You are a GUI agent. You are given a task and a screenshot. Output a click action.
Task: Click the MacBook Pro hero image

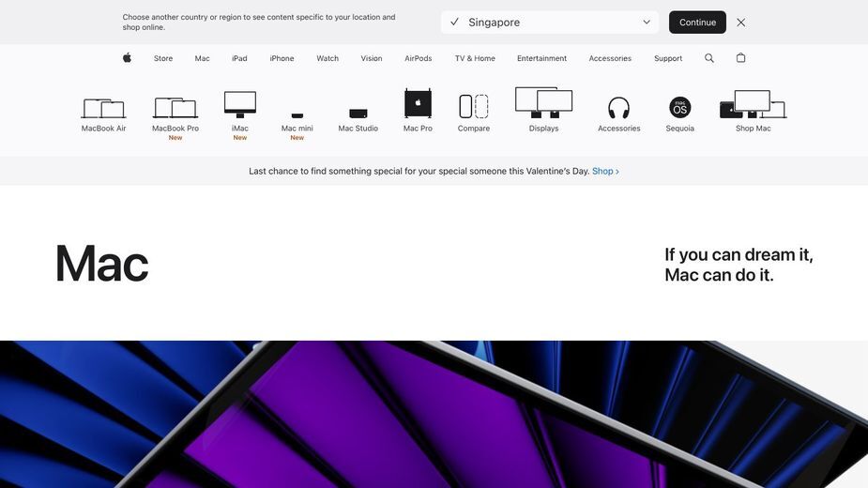pyautogui.click(x=434, y=414)
